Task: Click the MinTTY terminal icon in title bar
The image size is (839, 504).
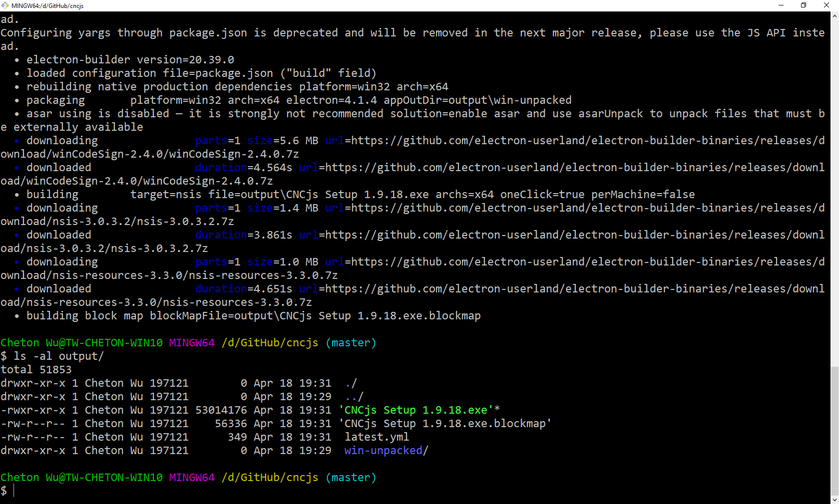Action: coord(5,5)
